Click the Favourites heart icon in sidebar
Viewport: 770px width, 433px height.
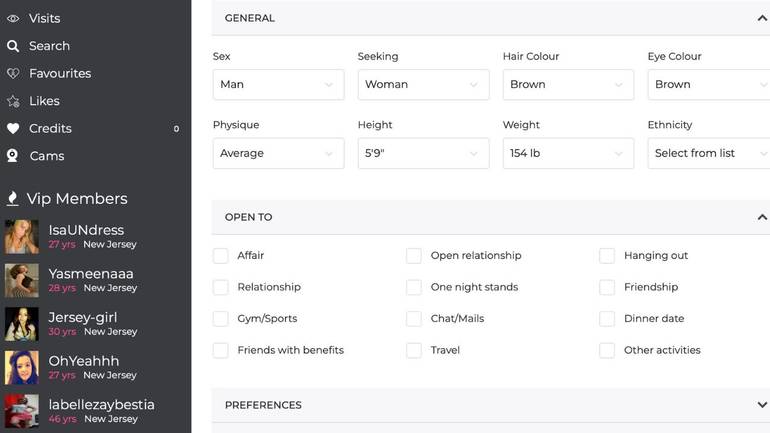coord(13,74)
